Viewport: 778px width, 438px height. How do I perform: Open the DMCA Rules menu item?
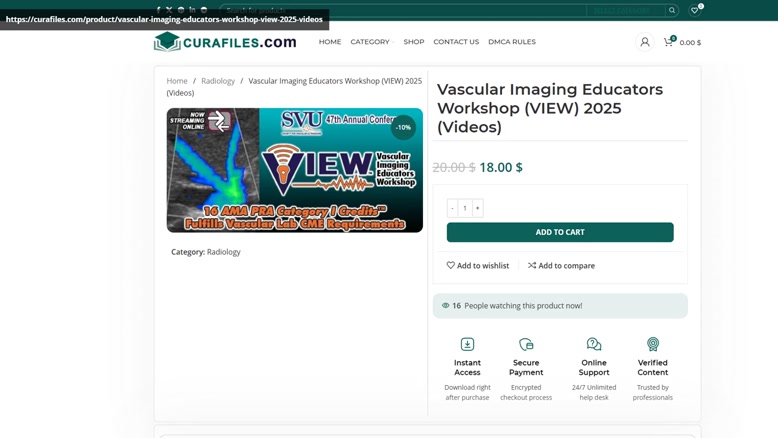[x=512, y=42]
